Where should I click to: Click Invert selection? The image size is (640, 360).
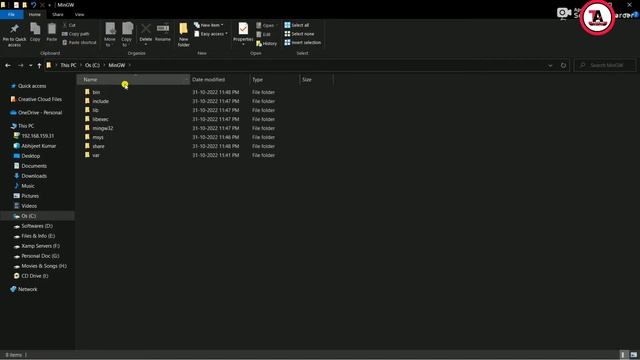(303, 42)
